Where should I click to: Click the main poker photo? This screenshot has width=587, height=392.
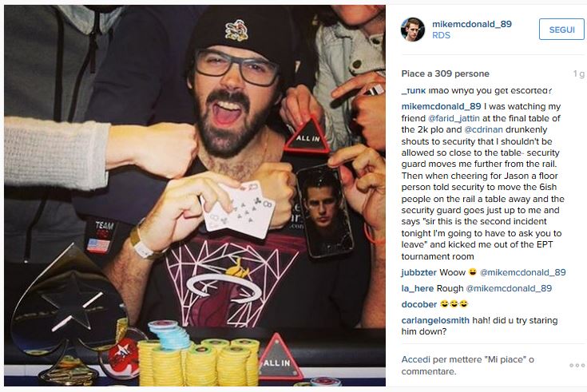tap(195, 196)
